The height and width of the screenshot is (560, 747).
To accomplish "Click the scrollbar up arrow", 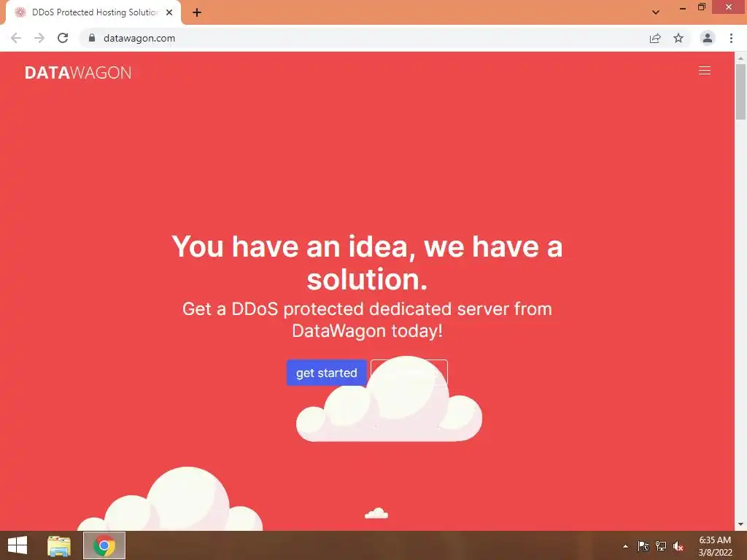I will click(740, 58).
